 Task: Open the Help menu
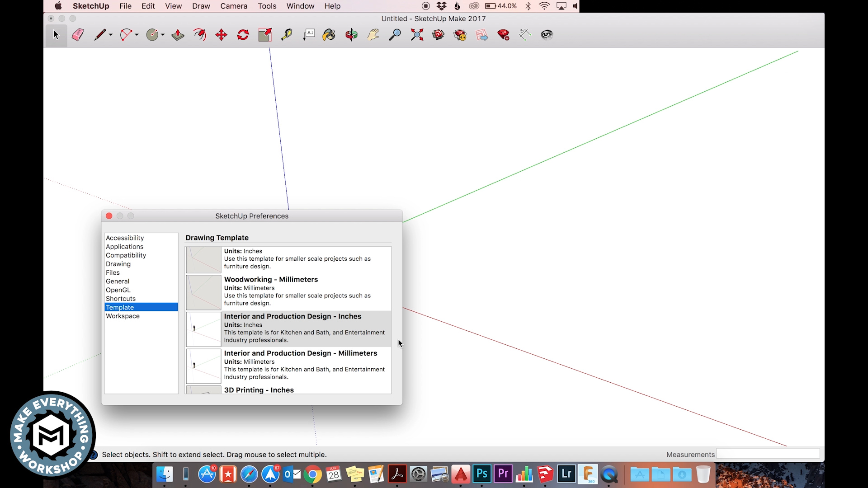click(x=332, y=6)
